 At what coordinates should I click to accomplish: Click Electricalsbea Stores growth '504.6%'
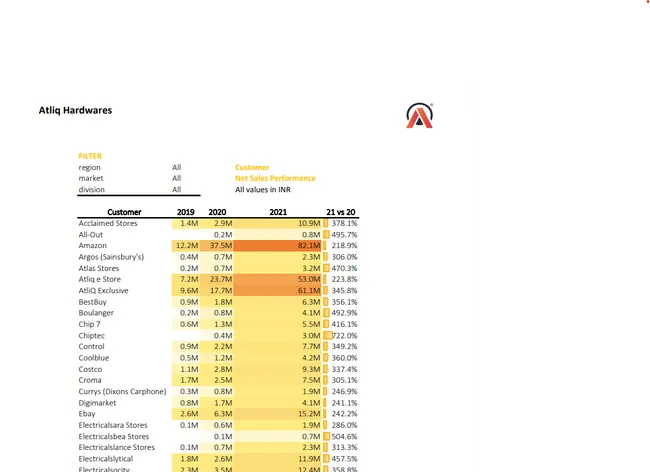(x=344, y=436)
